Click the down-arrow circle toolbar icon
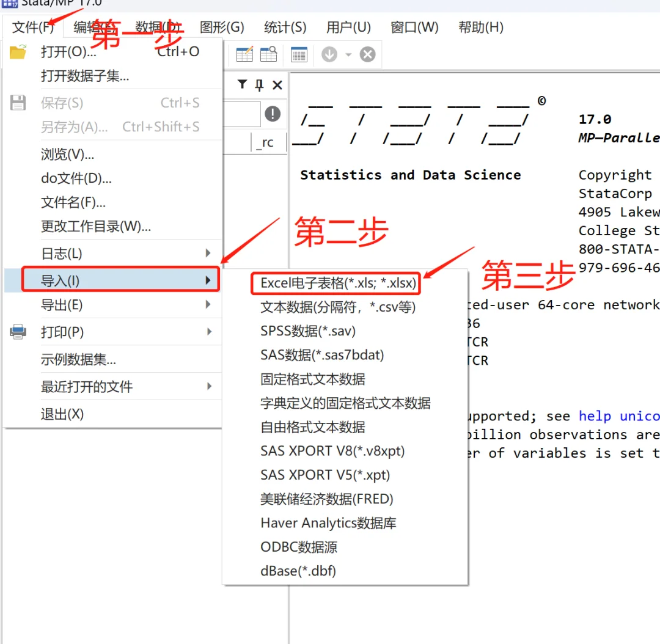Image resolution: width=660 pixels, height=644 pixels. [329, 54]
